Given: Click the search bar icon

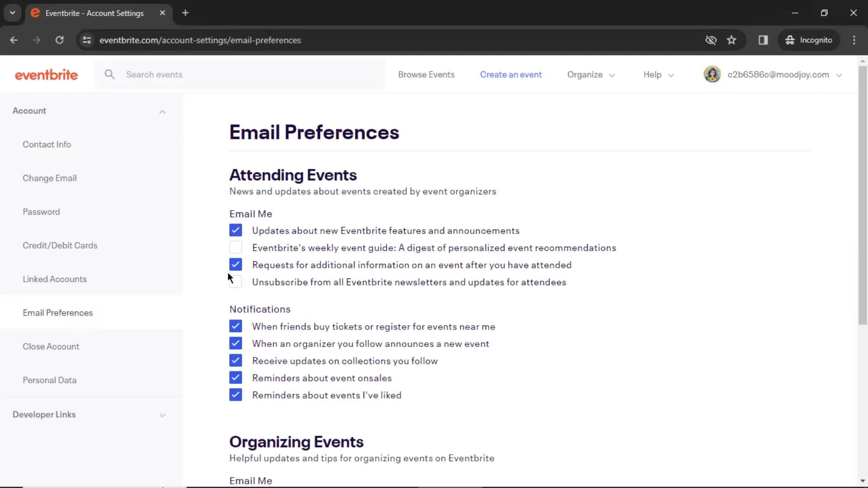Looking at the screenshot, I should (110, 75).
